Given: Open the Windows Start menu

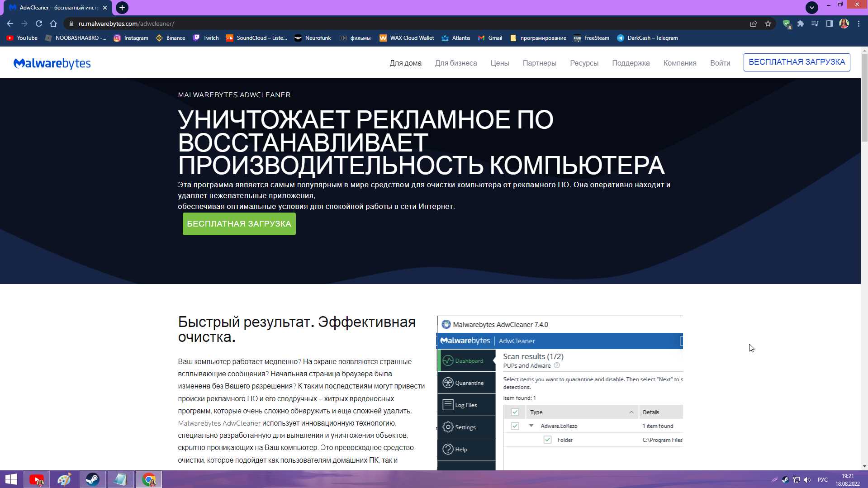Looking at the screenshot, I should [x=11, y=479].
